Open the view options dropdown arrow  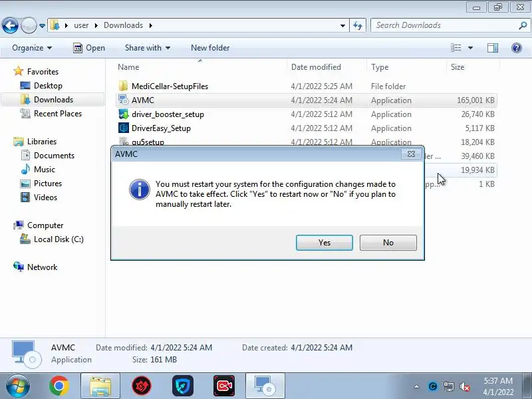coord(470,48)
